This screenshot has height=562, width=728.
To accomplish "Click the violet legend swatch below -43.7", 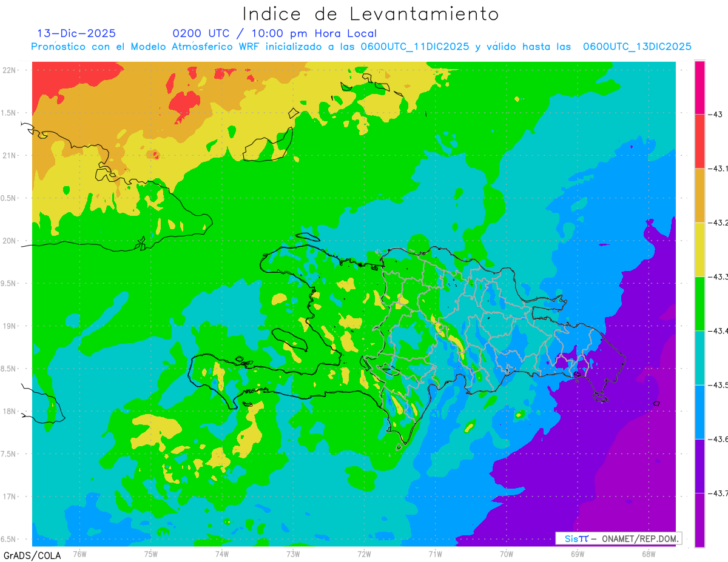I will tap(699, 520).
